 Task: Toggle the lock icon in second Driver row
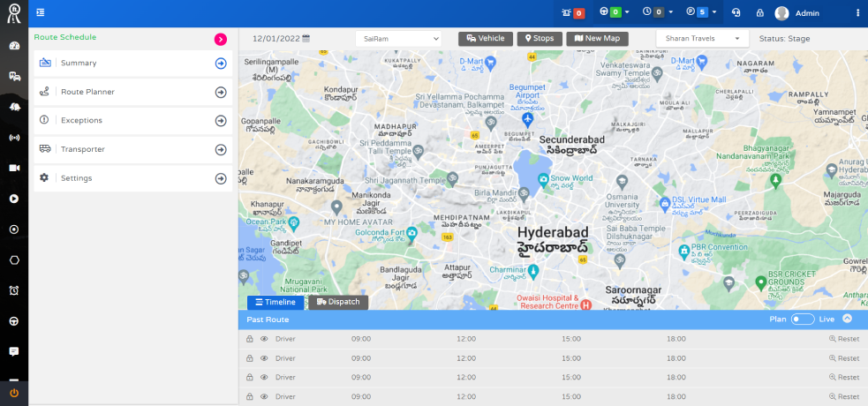(x=249, y=358)
